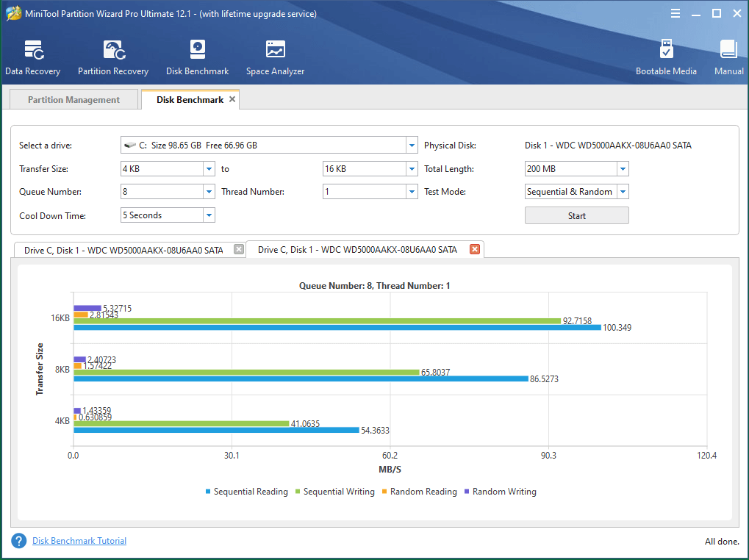
Task: Click the Physical Disk value WDC WD5000AAKX
Action: [x=608, y=145]
